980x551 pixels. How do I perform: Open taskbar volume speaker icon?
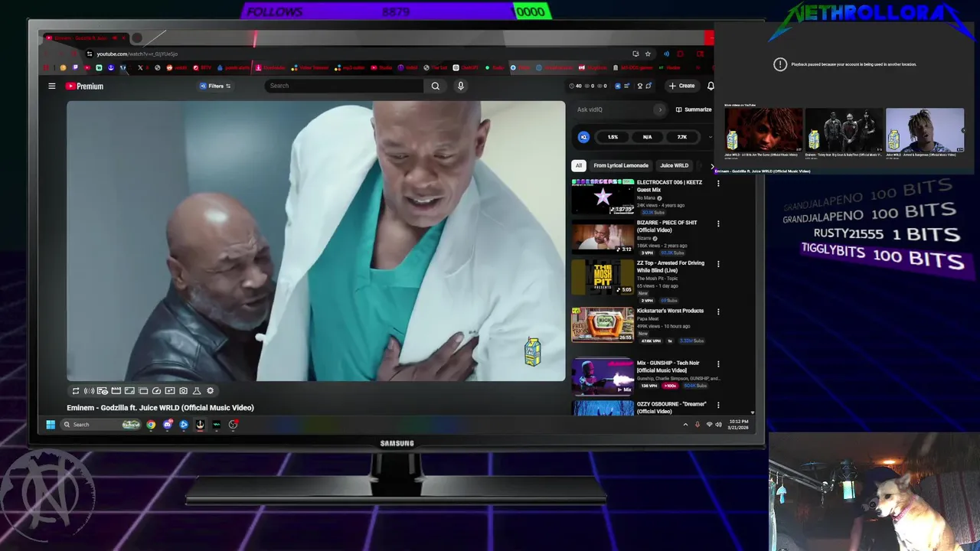pyautogui.click(x=718, y=425)
